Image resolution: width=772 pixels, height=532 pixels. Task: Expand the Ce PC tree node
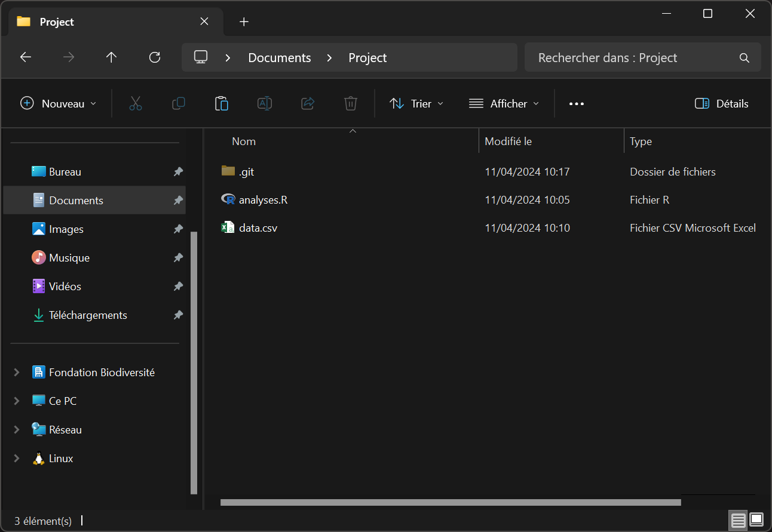[x=17, y=401]
